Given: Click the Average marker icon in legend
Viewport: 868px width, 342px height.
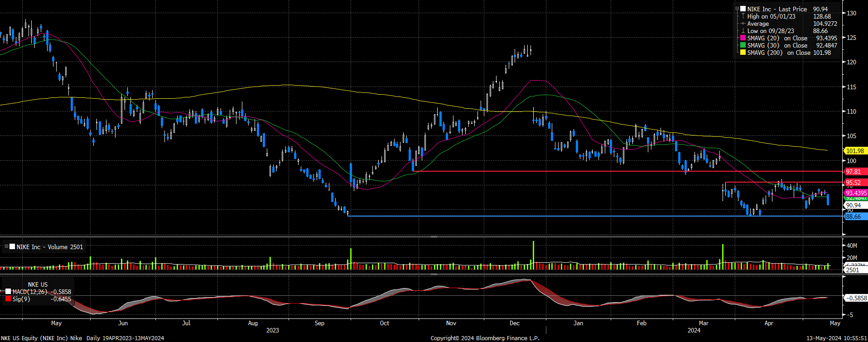Looking at the screenshot, I should (x=743, y=24).
